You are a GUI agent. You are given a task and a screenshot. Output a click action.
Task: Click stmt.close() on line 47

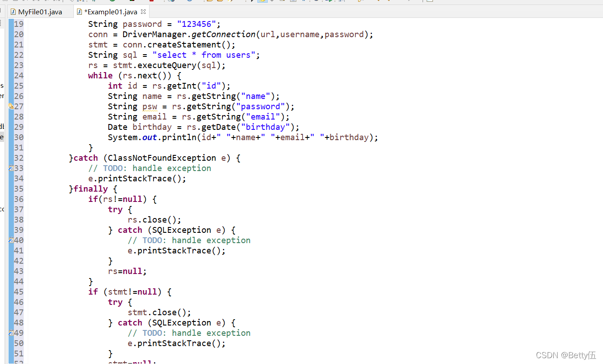pos(159,313)
